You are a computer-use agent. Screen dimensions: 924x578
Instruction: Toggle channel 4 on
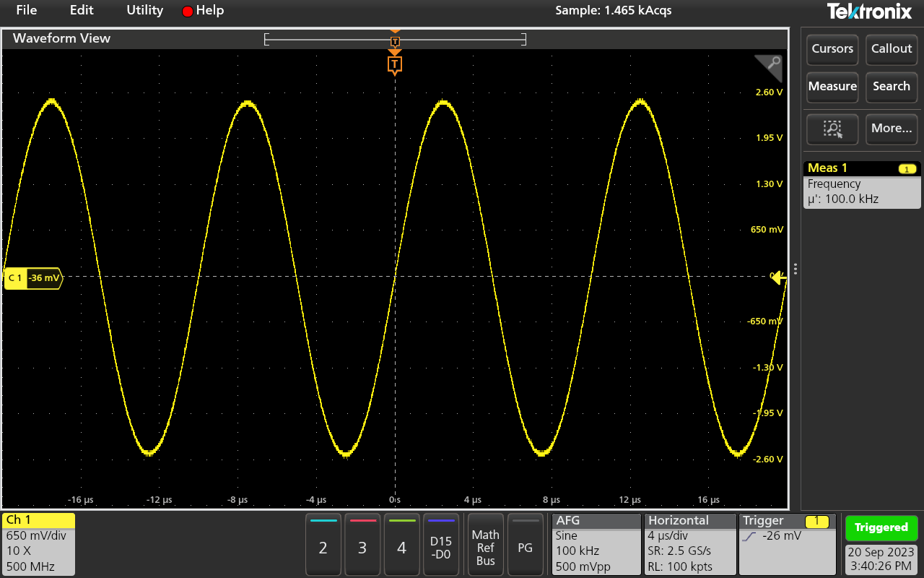(x=401, y=545)
